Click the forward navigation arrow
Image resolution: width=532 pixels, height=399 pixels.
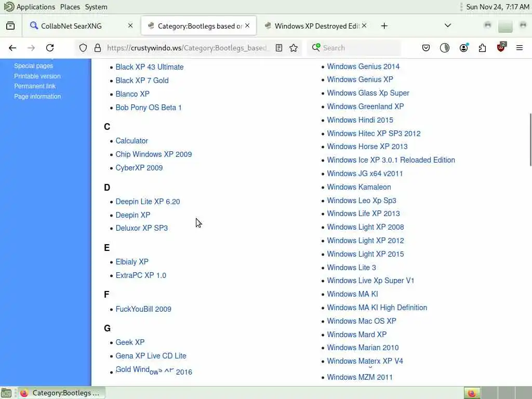(x=31, y=48)
